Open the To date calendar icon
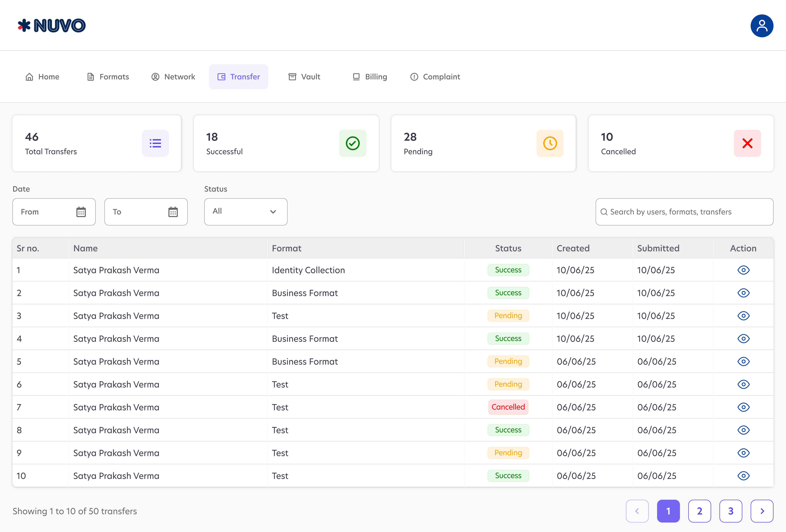The height and width of the screenshot is (532, 786). coord(173,212)
